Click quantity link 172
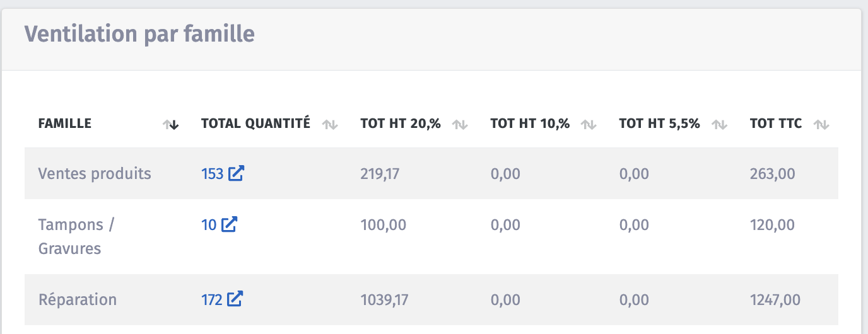Image resolution: width=868 pixels, height=334 pixels. coord(211,300)
